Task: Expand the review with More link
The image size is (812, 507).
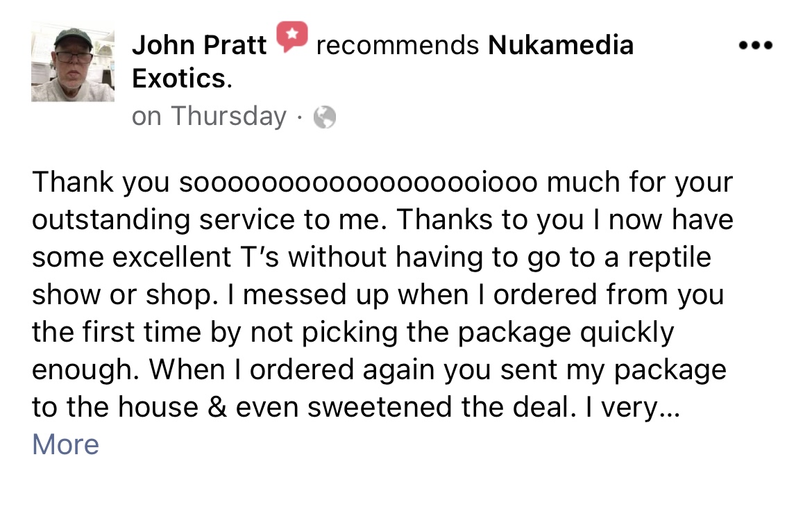Action: click(x=65, y=444)
